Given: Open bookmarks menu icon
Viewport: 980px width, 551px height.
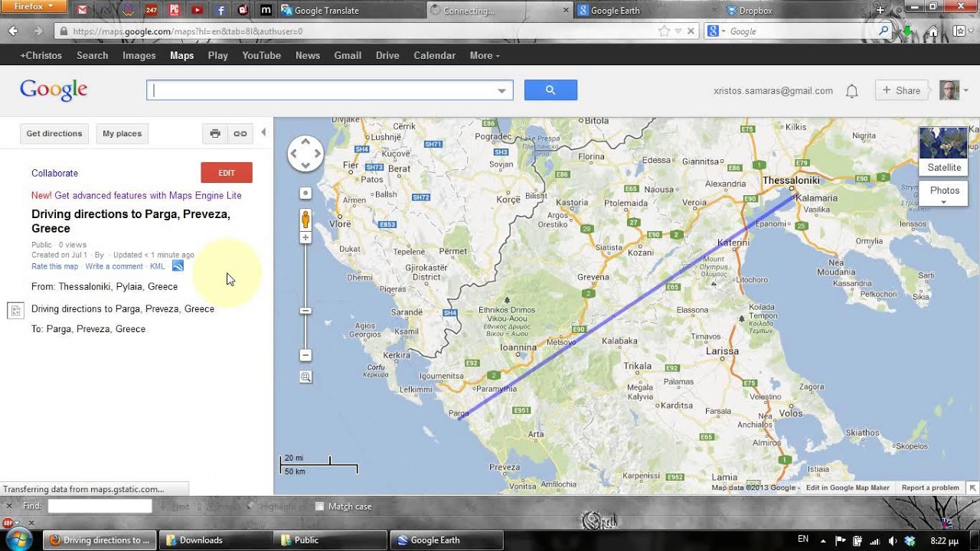Looking at the screenshot, I should (959, 31).
